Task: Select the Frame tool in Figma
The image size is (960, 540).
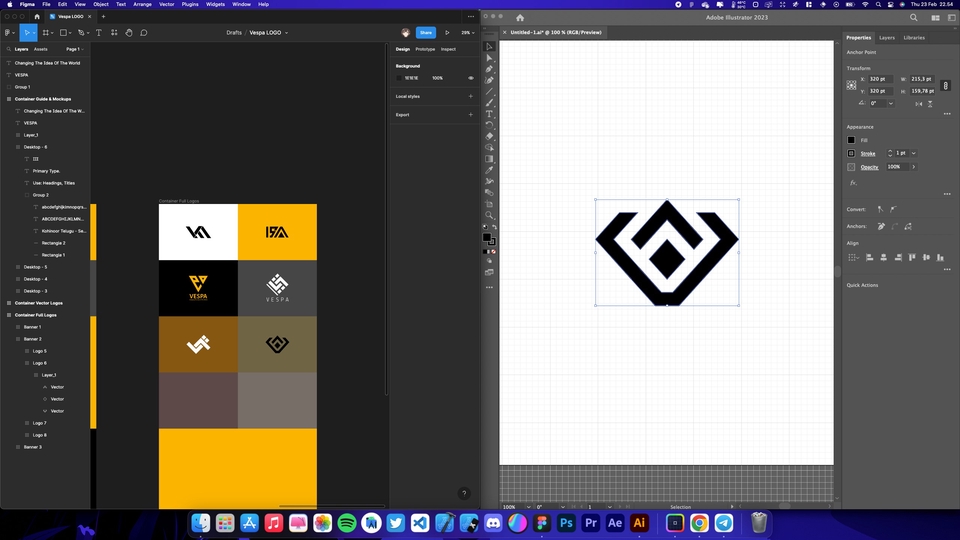Action: [x=45, y=32]
